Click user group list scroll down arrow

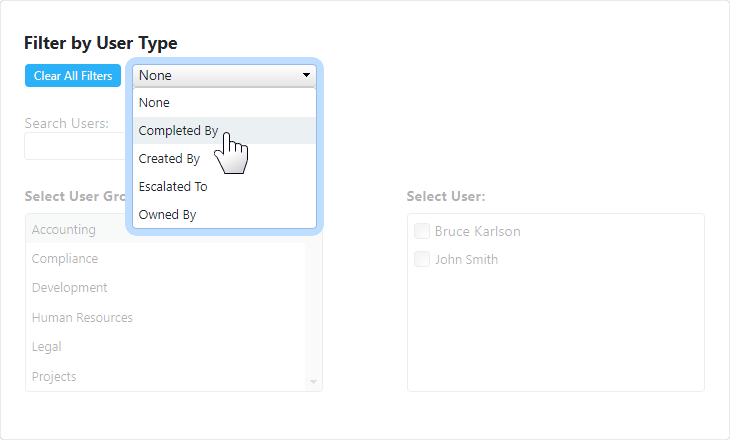(313, 382)
